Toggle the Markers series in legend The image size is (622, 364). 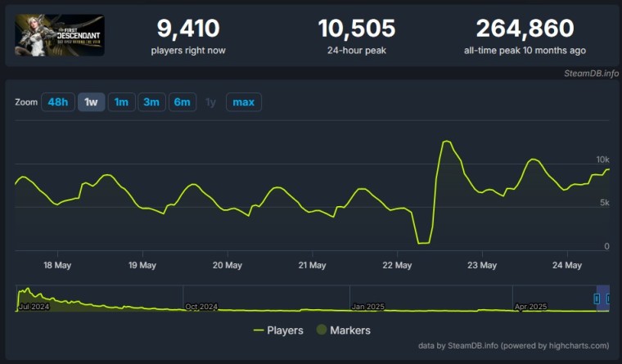coord(344,330)
